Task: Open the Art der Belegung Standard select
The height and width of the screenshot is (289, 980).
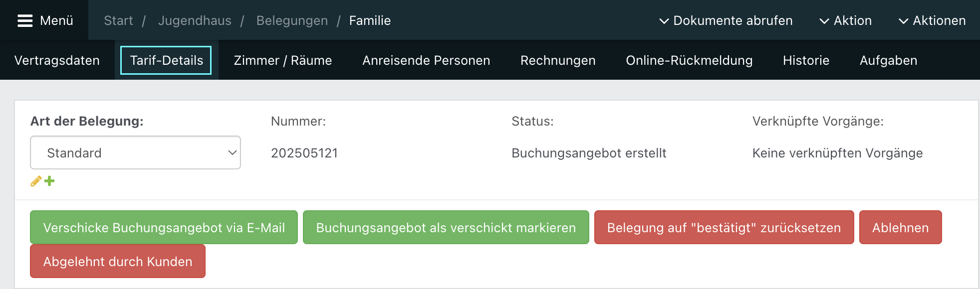Action: point(135,152)
